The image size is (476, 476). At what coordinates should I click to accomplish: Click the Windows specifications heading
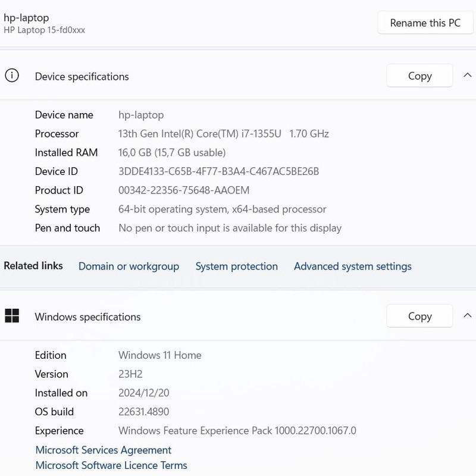87,317
